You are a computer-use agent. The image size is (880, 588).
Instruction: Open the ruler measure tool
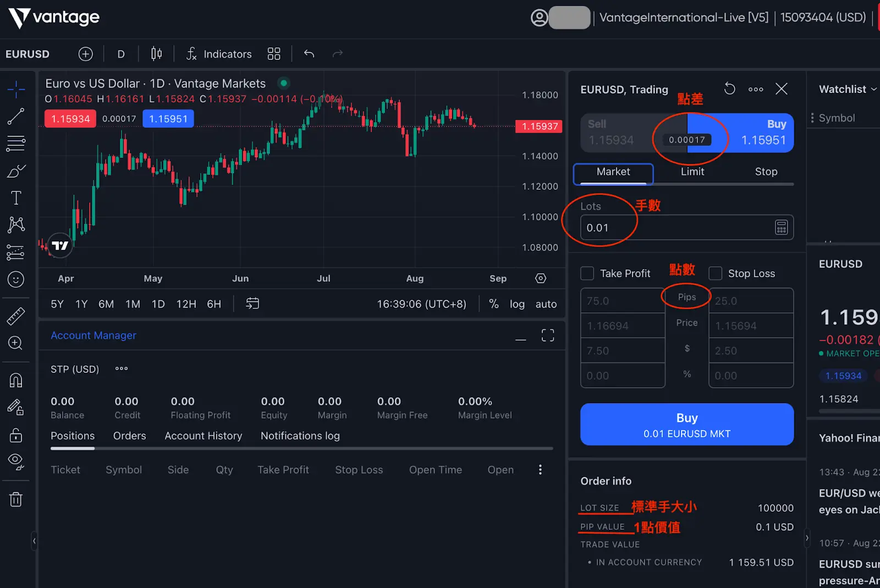click(x=15, y=316)
